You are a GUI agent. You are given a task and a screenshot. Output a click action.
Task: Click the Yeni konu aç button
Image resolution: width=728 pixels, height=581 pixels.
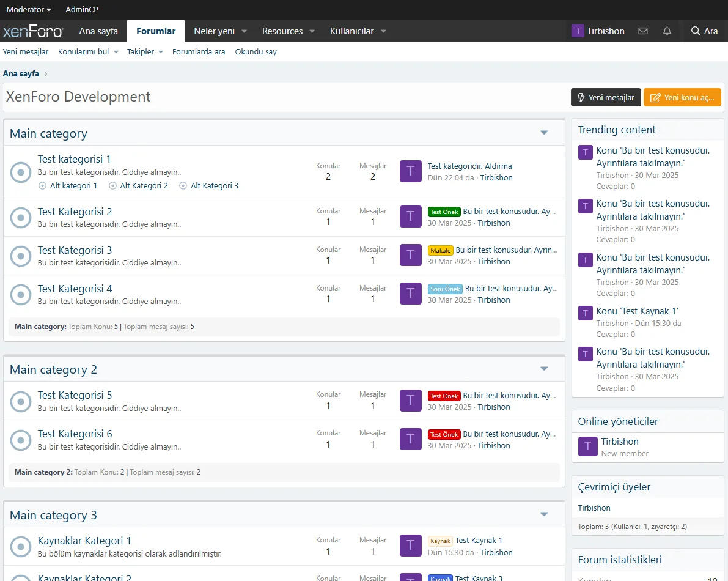tap(682, 97)
